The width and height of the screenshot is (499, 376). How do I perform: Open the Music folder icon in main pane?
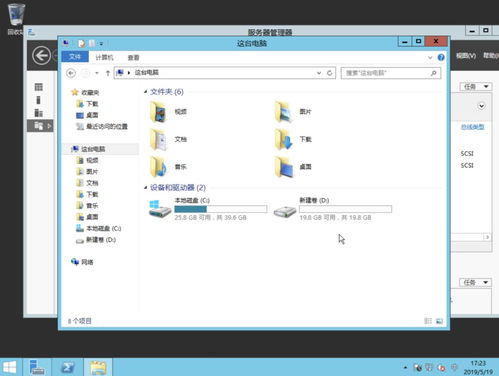159,167
